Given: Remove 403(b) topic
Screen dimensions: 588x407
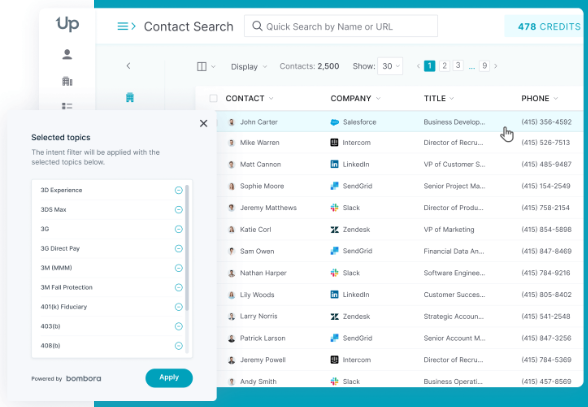Looking at the screenshot, I should pos(178,326).
